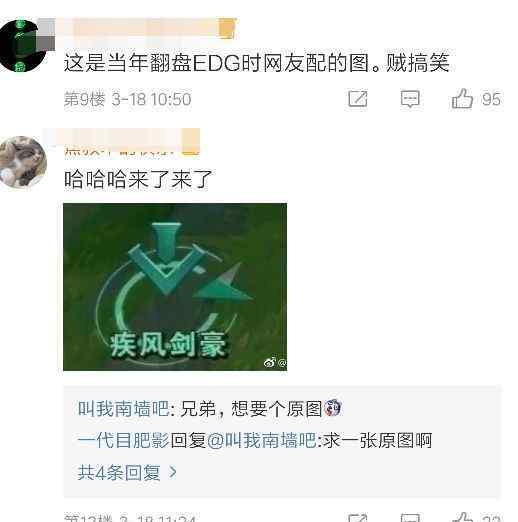Open 一代目肥影 user profile link
Viewport: 518px width, 522px height.
[x=124, y=441]
